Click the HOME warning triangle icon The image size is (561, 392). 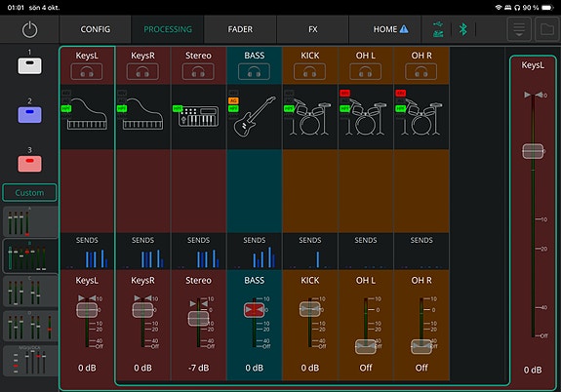(x=404, y=29)
